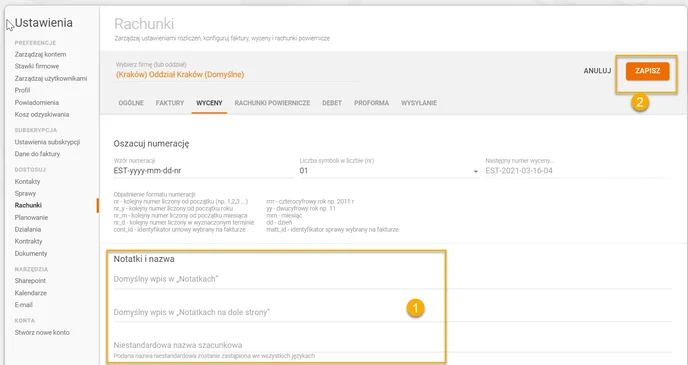
Task: Open Planowanie settings
Action: click(x=31, y=218)
